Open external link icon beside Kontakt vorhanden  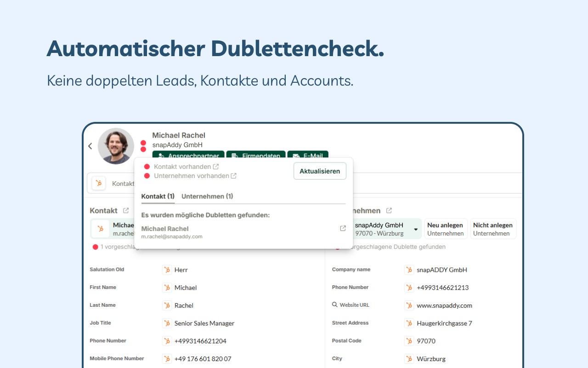tap(216, 167)
